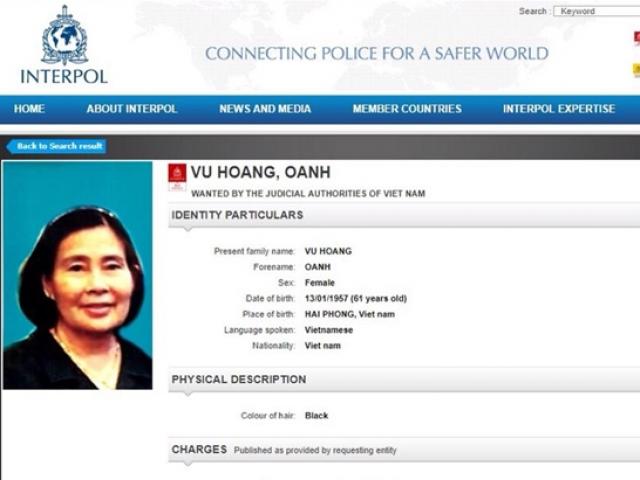Click the Connecting Police For A Safer World banner
The width and height of the screenshot is (640, 480).
(x=377, y=53)
